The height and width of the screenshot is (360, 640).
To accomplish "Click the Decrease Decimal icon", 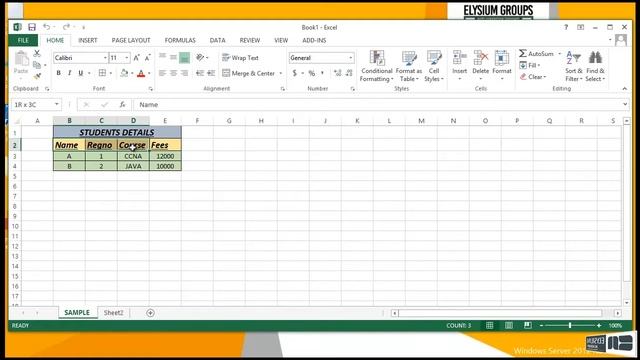I will tap(349, 73).
